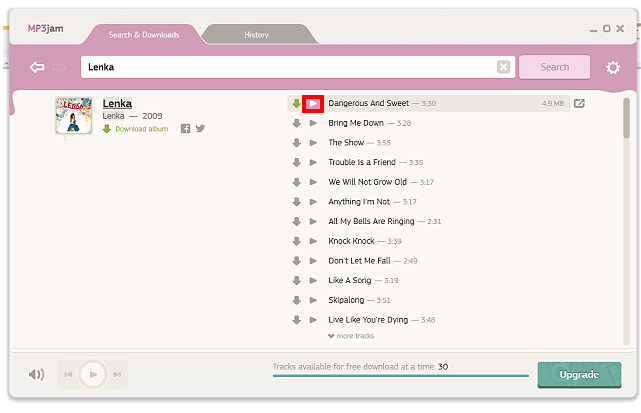The width and height of the screenshot is (641, 413).
Task: Play We Will Not Grow Old
Action: pyautogui.click(x=313, y=182)
